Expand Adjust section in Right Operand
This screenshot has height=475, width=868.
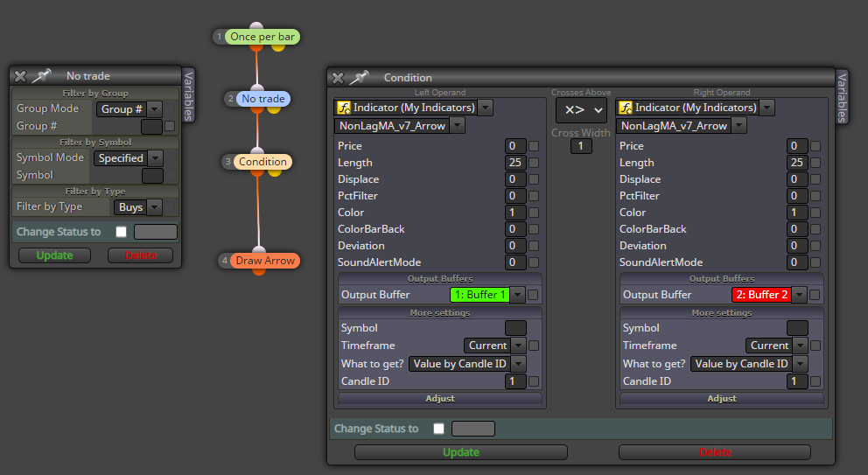pyautogui.click(x=722, y=399)
